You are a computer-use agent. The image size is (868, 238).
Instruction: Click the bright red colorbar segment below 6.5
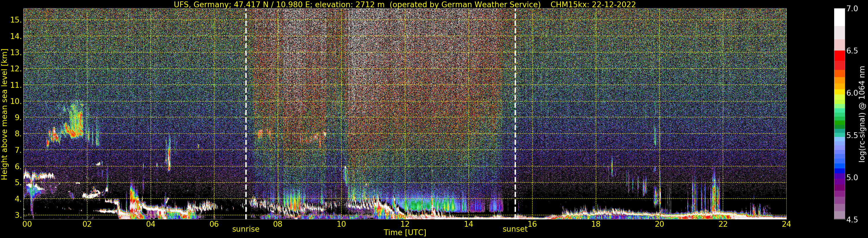pyautogui.click(x=839, y=55)
